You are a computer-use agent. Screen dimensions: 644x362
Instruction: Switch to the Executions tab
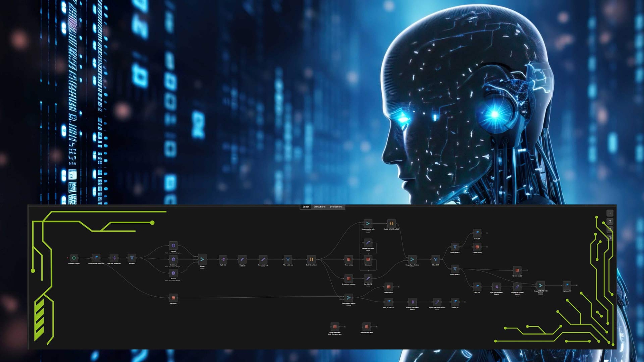point(319,207)
